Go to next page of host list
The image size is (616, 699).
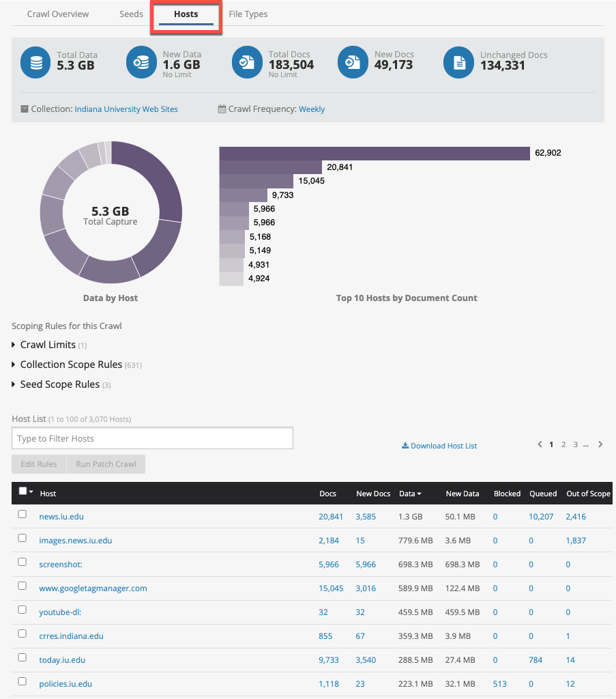pyautogui.click(x=600, y=444)
